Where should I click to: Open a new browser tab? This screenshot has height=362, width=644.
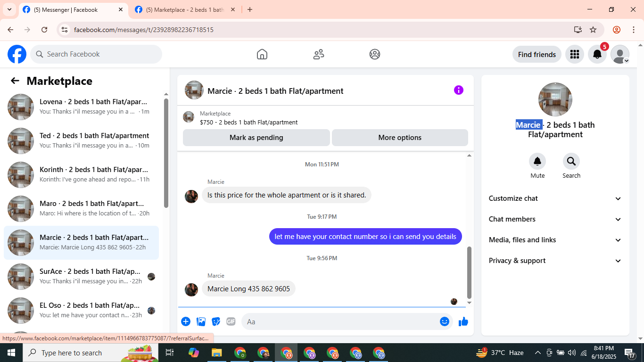250,9
